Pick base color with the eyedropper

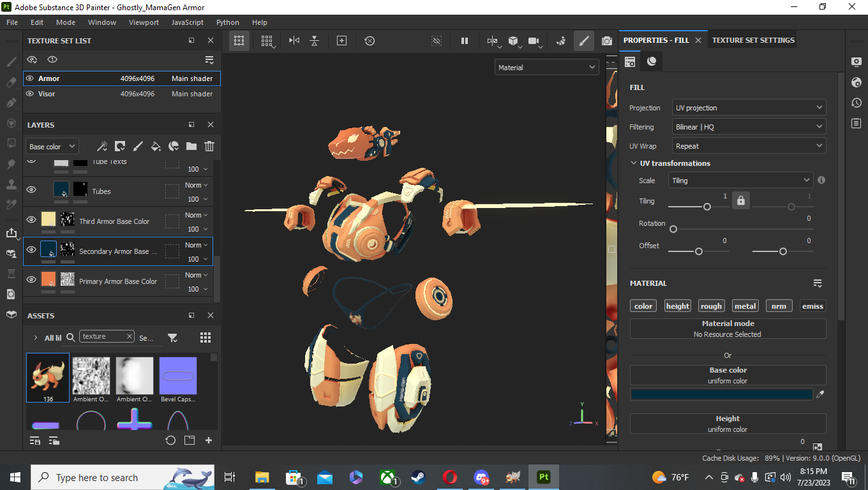[x=820, y=394]
